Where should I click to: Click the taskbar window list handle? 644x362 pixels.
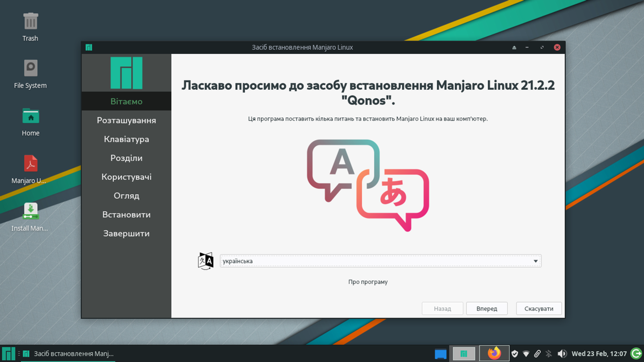point(19,354)
